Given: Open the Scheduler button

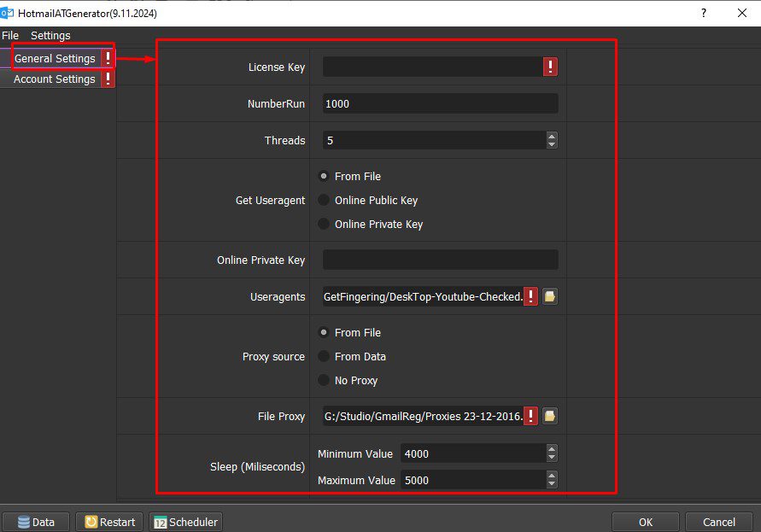Looking at the screenshot, I should point(186,523).
